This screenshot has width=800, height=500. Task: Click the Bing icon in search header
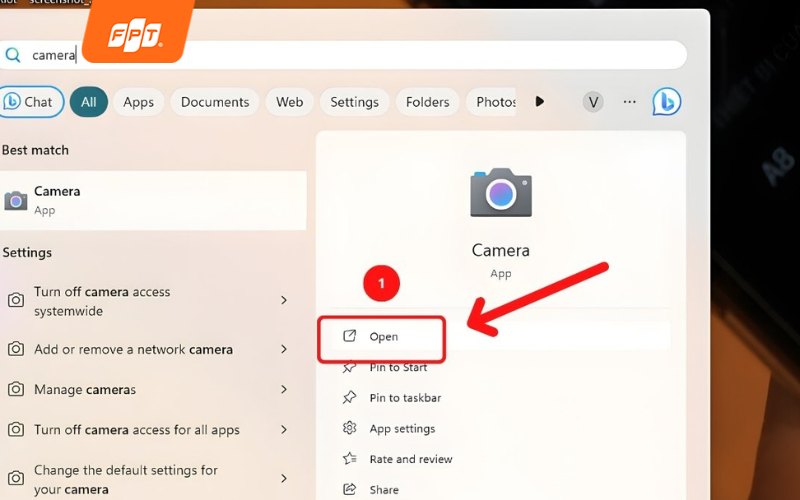click(x=667, y=101)
